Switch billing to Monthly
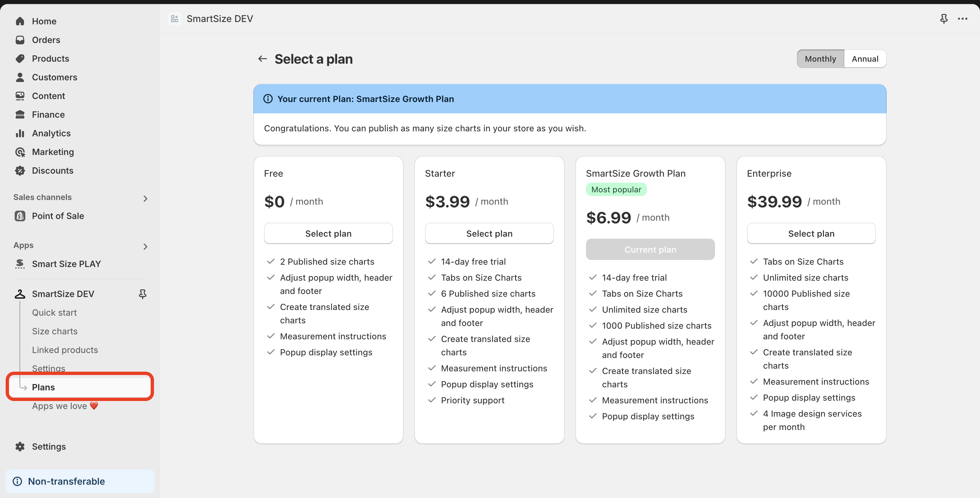This screenshot has width=980, height=498. 820,59
